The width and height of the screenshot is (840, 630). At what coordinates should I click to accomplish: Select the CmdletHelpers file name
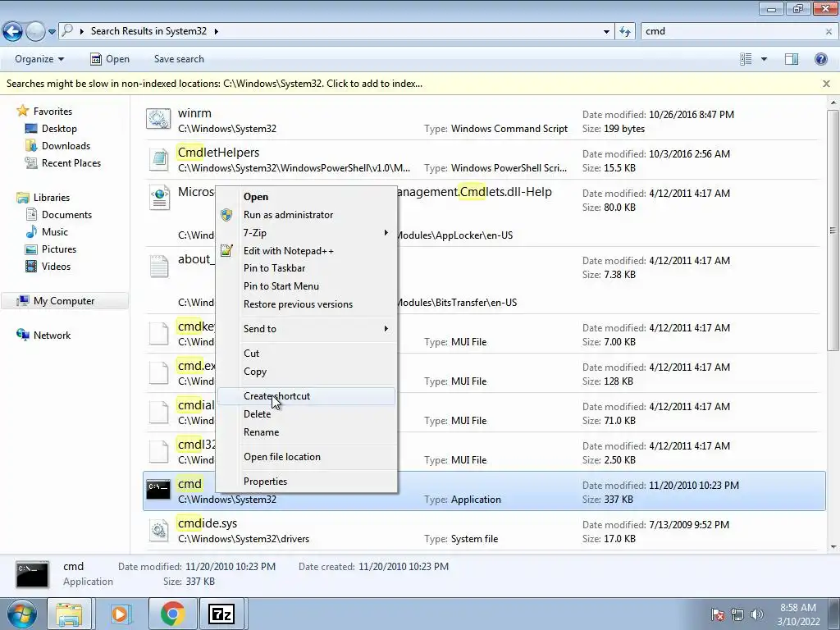click(x=218, y=153)
